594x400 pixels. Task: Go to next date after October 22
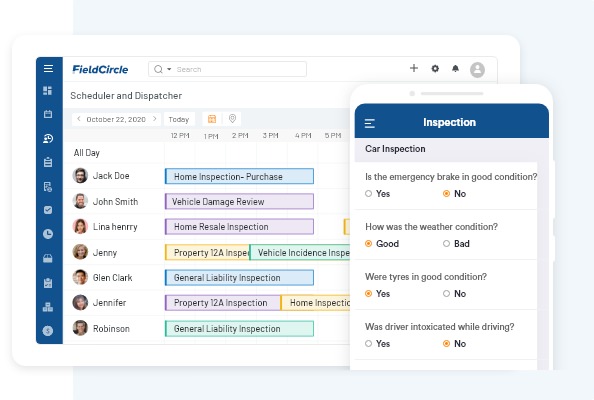click(x=155, y=119)
